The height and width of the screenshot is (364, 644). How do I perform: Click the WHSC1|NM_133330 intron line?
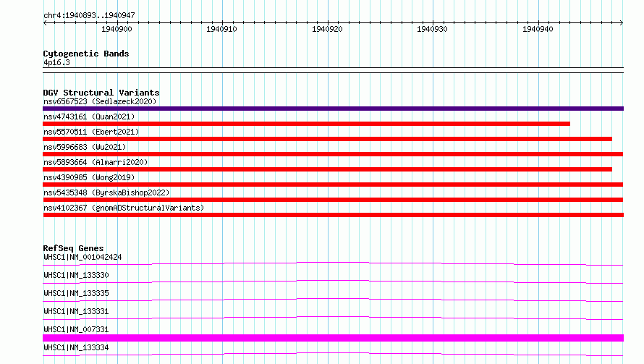[333, 282]
